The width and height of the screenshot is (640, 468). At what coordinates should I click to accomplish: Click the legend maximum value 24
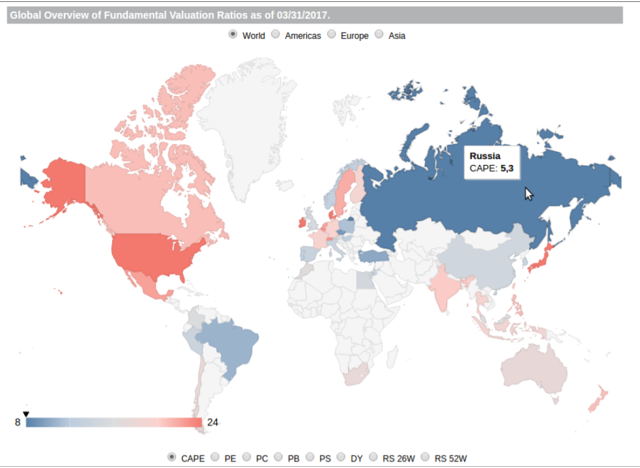(212, 422)
